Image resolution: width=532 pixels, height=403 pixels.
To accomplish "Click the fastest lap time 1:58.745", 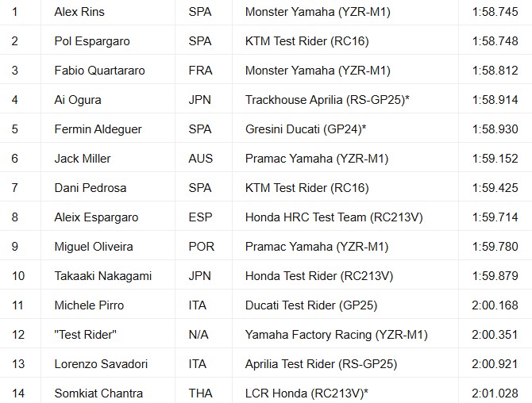I will coord(495,12).
